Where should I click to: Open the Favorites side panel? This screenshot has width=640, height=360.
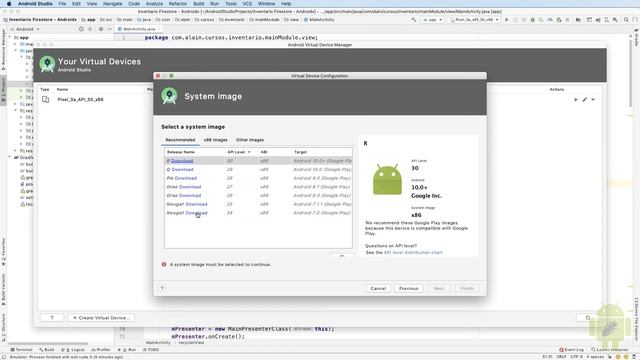pos(3,251)
